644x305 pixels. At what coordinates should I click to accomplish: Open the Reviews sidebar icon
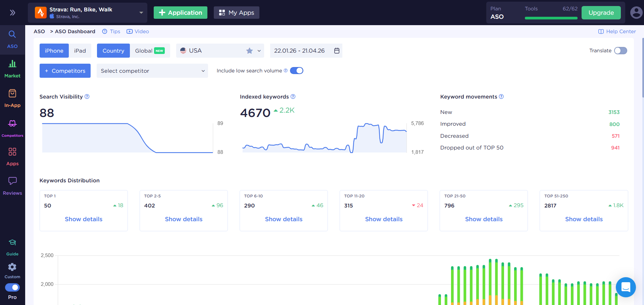click(12, 186)
